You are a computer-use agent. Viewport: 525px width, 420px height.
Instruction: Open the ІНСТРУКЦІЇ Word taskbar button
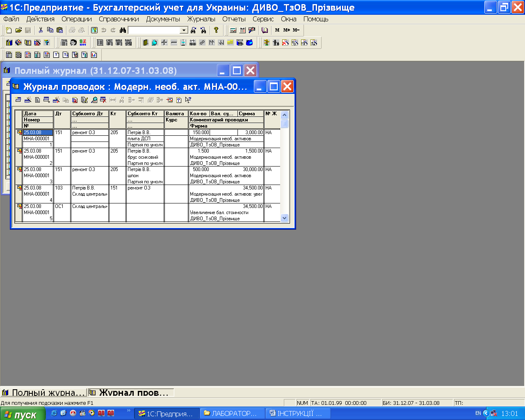pyautogui.click(x=298, y=413)
